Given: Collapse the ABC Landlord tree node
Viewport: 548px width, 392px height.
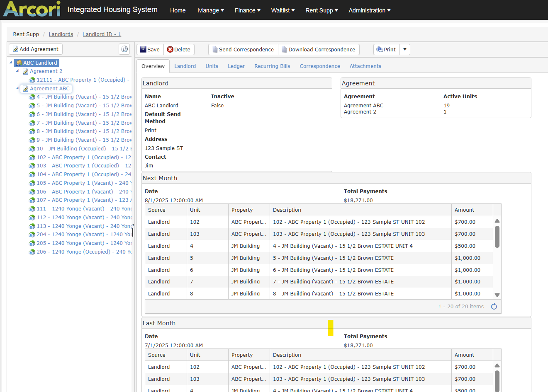Looking at the screenshot, I should (11, 63).
